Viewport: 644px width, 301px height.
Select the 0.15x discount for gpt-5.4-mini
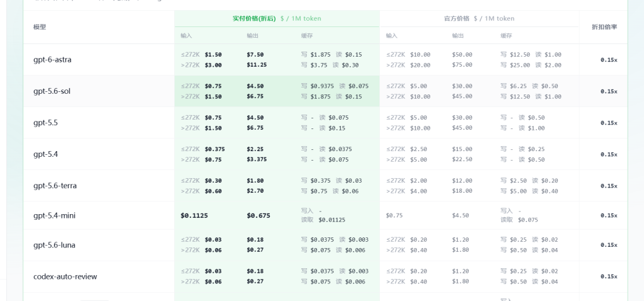(x=609, y=215)
